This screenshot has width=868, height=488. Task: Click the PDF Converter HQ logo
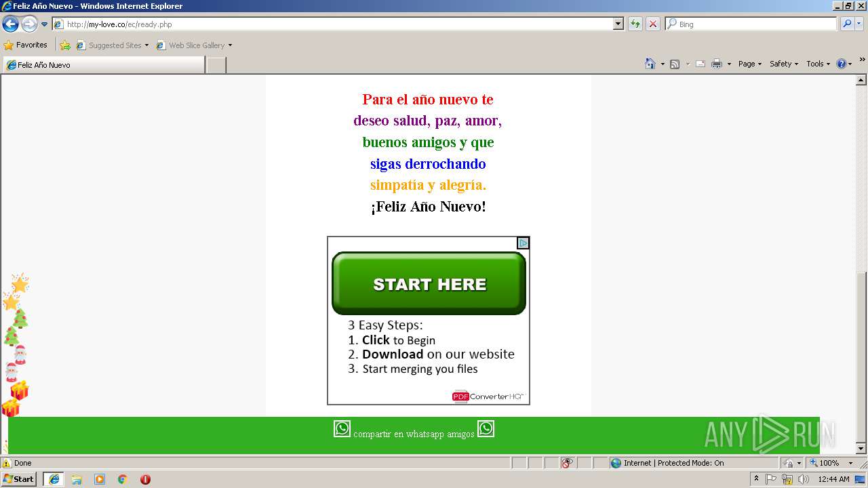[488, 396]
